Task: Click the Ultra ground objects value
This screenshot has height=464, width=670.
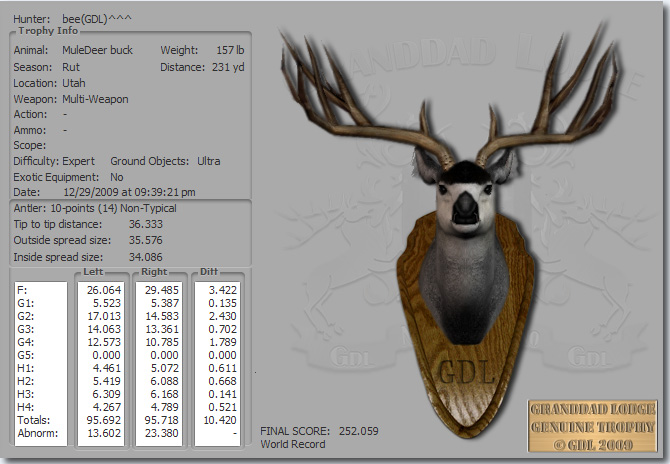Action: tap(208, 161)
